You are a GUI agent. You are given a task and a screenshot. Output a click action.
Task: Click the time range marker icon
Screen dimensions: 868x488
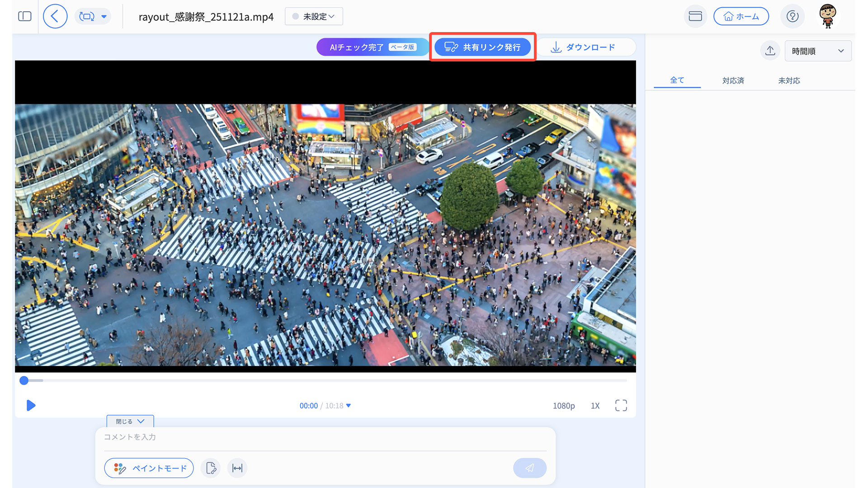[237, 468]
